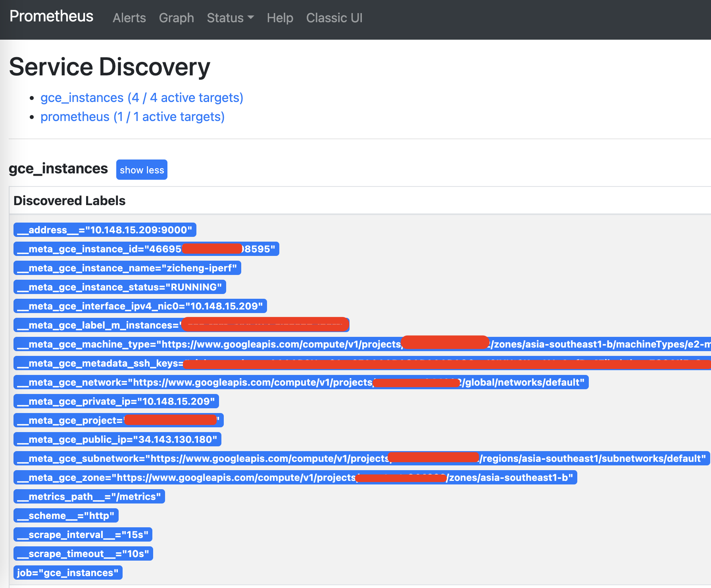
Task: Select the __meta_gce_instance_status="RUNNING" label
Action: click(120, 287)
